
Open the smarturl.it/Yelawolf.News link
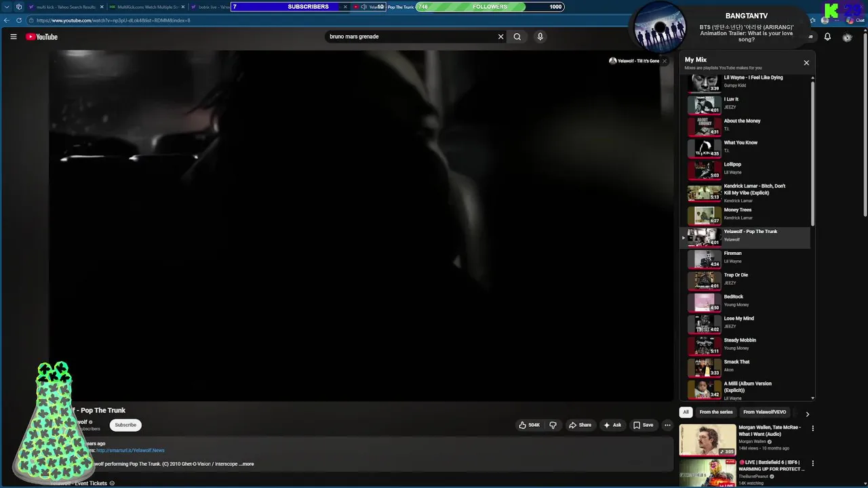130,450
